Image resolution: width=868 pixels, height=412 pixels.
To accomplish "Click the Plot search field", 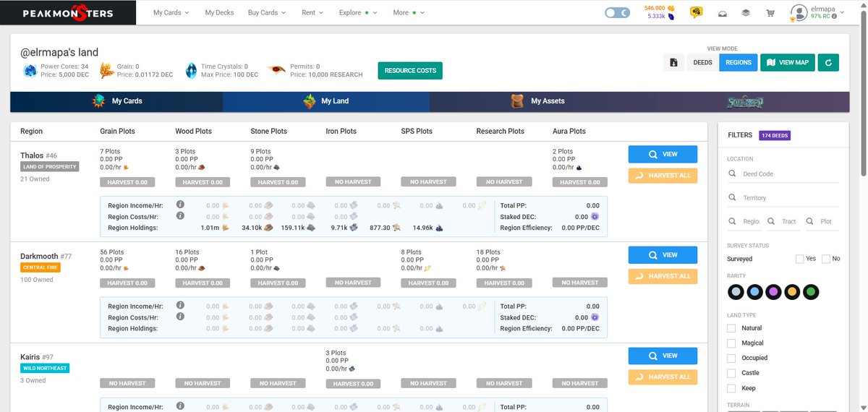I will 821,221.
